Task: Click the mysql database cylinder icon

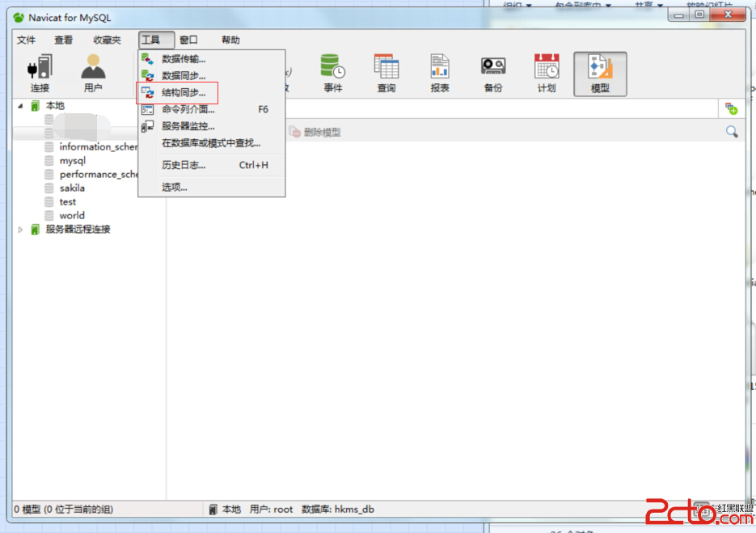Action: 49,161
